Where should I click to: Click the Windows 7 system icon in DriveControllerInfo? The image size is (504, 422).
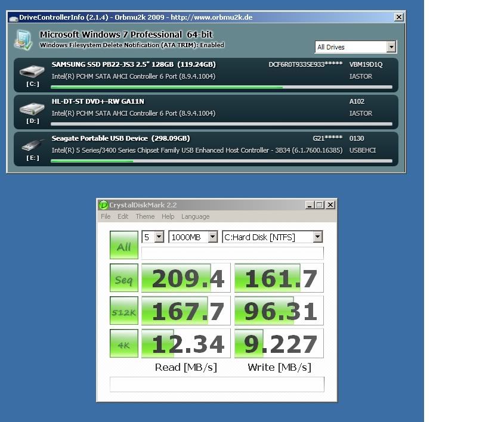coord(23,40)
